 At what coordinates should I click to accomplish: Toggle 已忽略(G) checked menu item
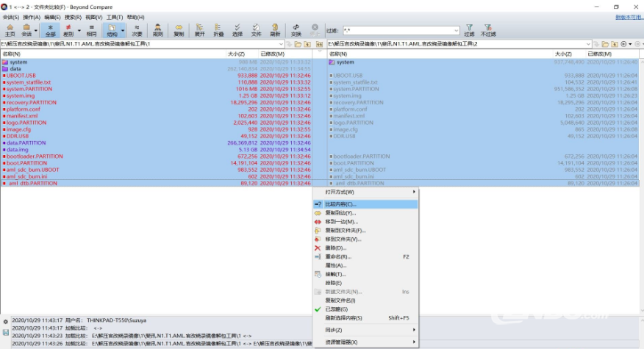pyautogui.click(x=365, y=309)
